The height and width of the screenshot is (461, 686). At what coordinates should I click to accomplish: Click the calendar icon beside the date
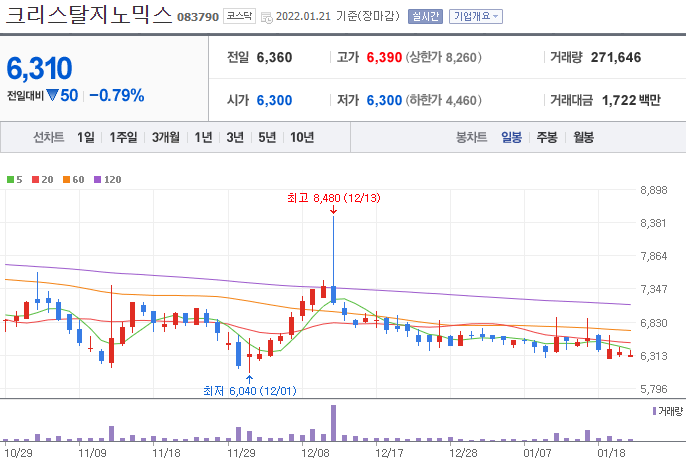tap(266, 17)
